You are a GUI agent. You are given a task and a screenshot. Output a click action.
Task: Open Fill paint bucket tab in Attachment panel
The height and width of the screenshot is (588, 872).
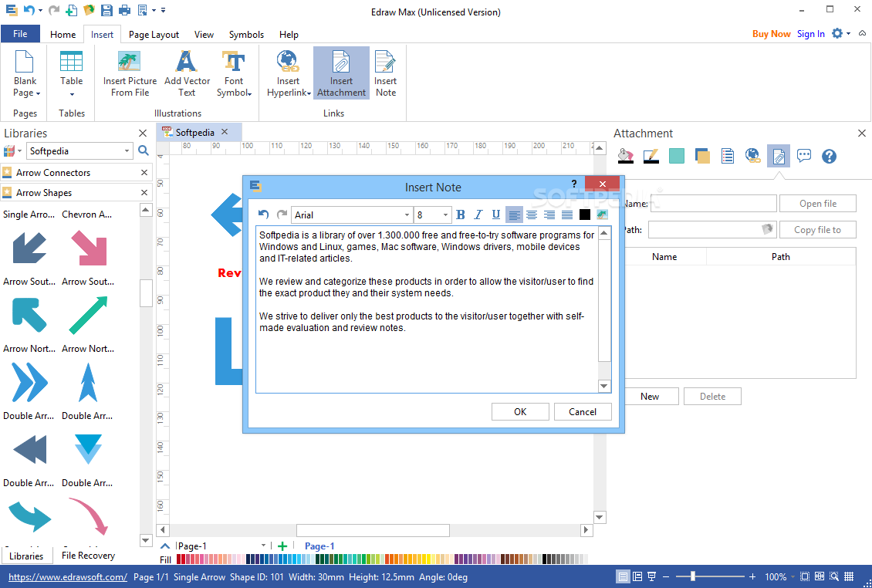[626, 157]
